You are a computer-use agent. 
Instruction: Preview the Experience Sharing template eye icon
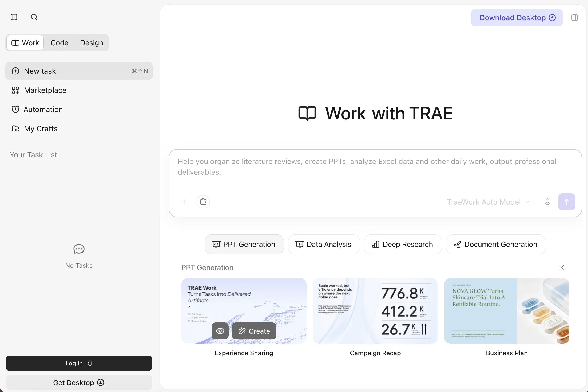point(220,331)
